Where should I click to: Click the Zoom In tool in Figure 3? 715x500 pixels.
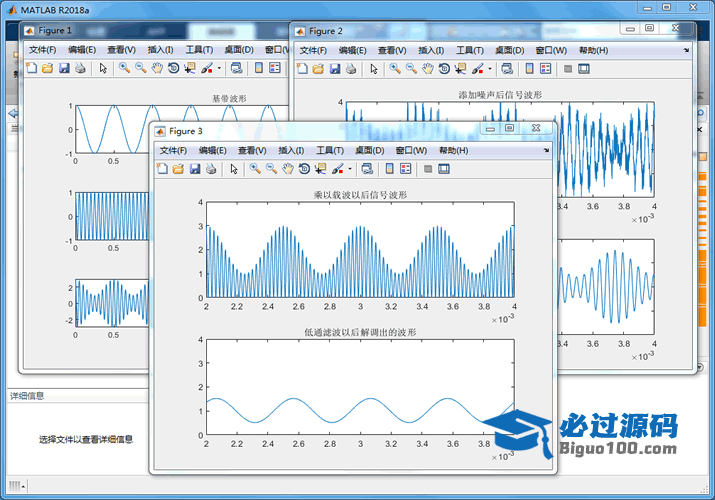[x=255, y=169]
